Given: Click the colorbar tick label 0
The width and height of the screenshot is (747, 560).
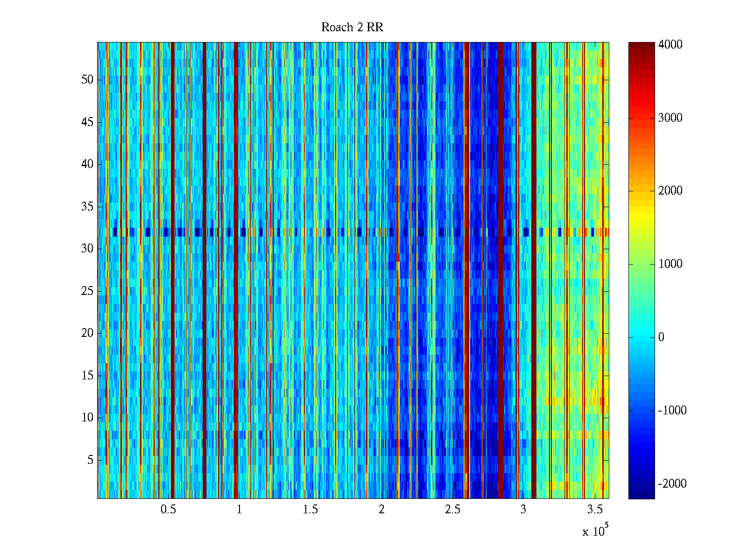Looking at the screenshot, I should click(661, 337).
